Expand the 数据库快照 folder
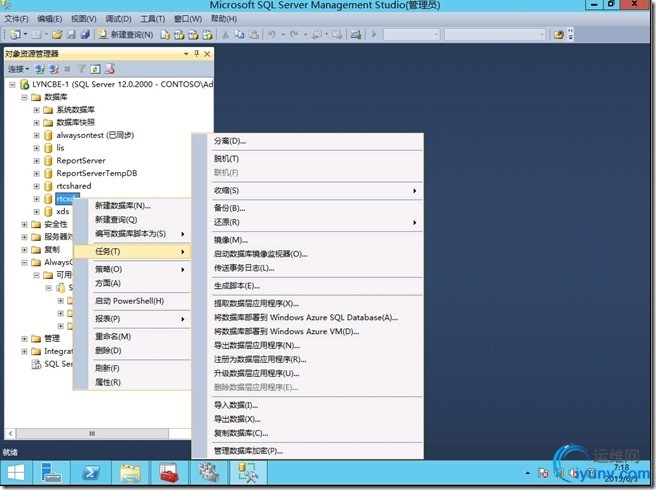This screenshot has width=656, height=490. point(36,123)
